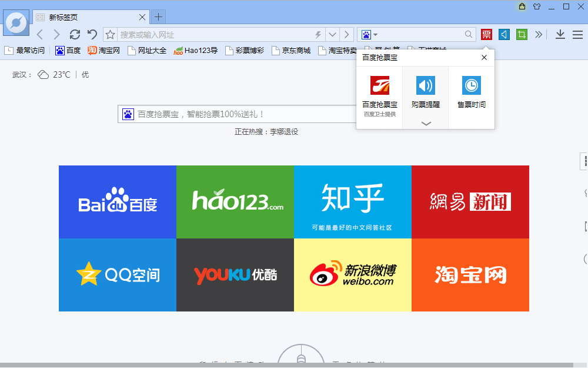Open the hamburger main menu
Screen dimensions: 588x368
pos(577,35)
